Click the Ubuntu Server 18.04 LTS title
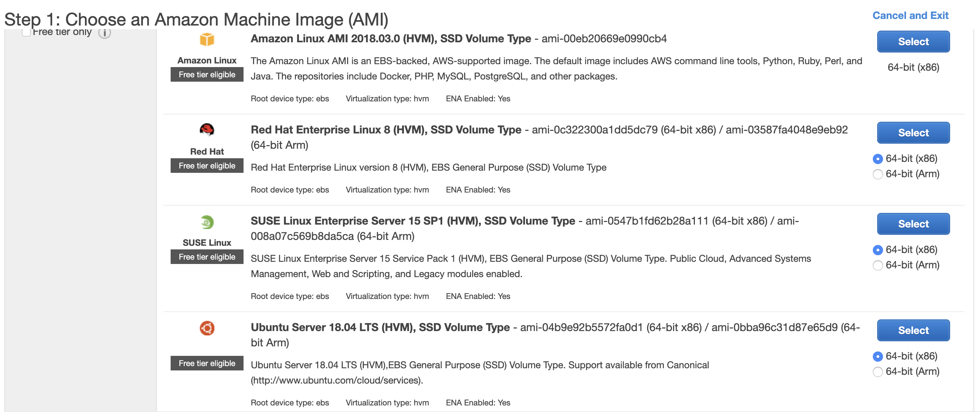 click(380, 327)
